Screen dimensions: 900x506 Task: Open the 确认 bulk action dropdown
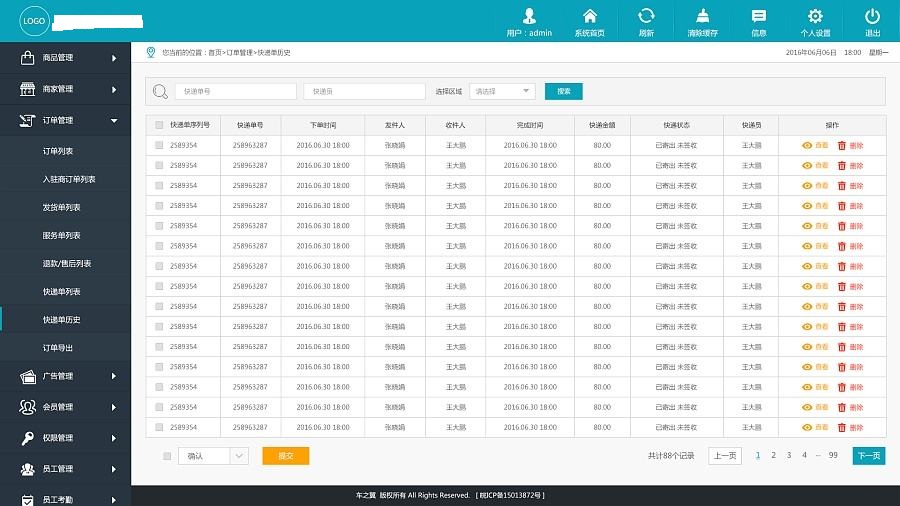[213, 456]
